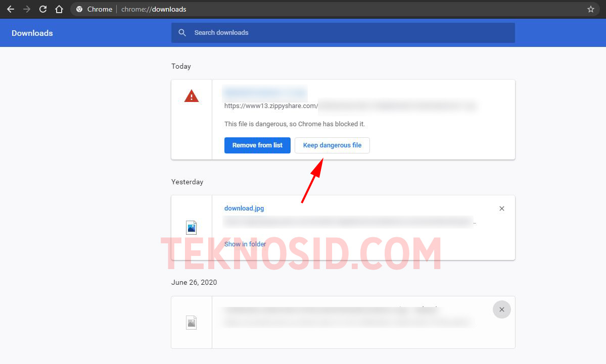Click the forward navigation arrow
This screenshot has width=606, height=364.
[27, 9]
